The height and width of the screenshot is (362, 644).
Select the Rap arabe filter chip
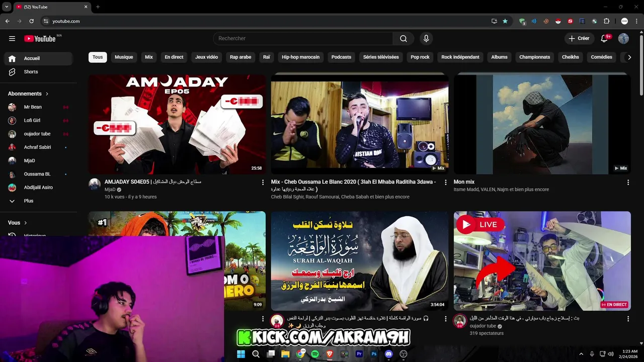click(240, 57)
